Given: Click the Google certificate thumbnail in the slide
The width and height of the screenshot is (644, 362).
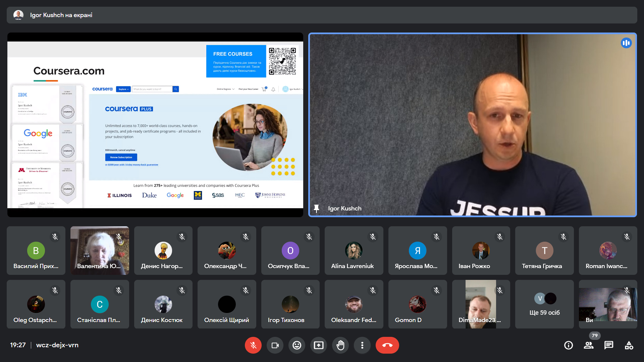Looking at the screenshot, I should coord(47,142).
